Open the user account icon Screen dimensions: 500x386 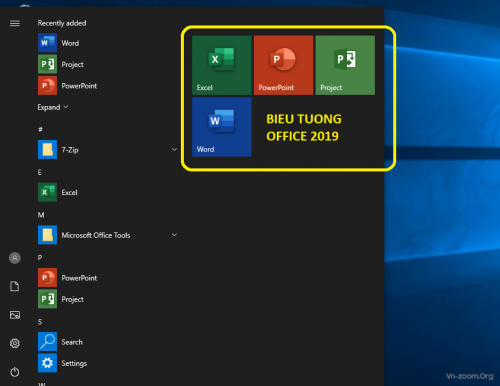pos(15,258)
